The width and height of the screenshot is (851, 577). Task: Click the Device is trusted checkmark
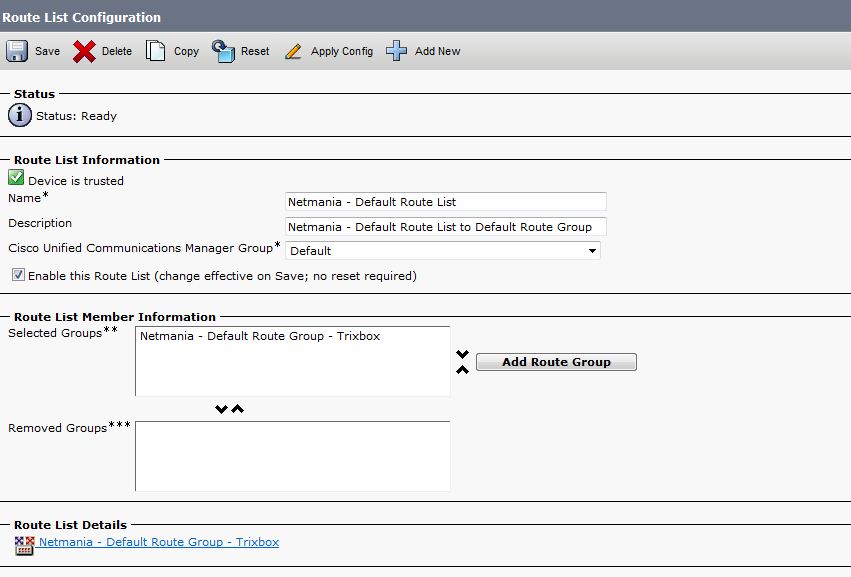(x=16, y=177)
